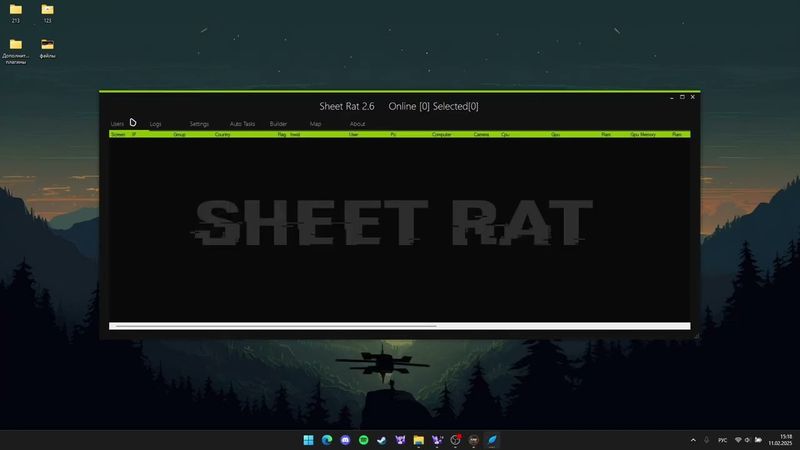Sort by the Cpu column header
800x450 pixels.
point(505,134)
